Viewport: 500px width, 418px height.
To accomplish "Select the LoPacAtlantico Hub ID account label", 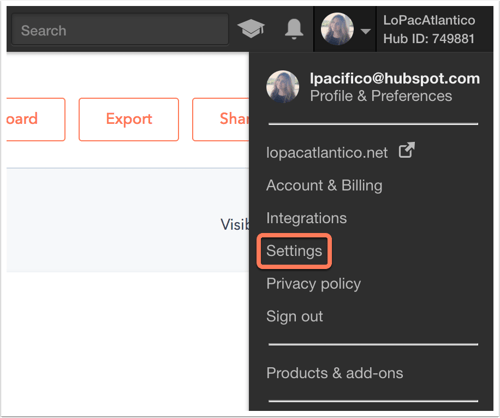I will [429, 29].
